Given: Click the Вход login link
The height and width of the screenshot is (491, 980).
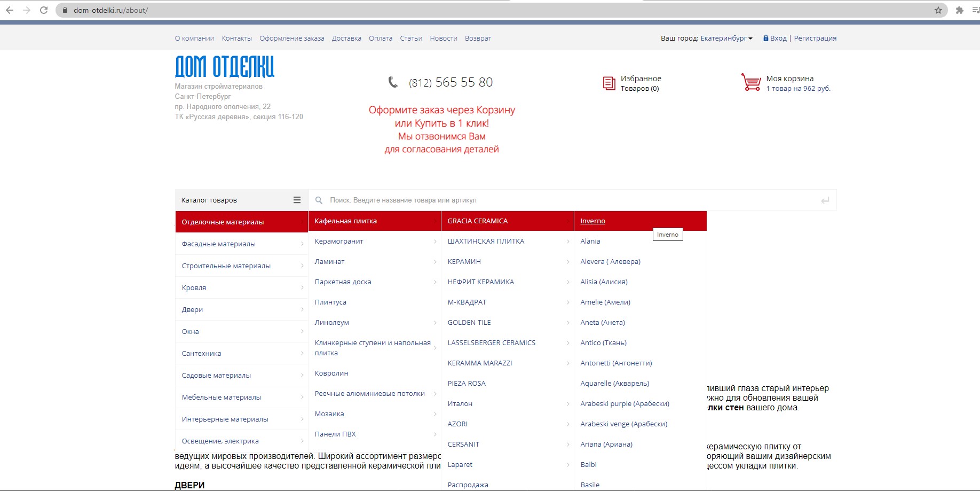Looking at the screenshot, I should pos(778,38).
